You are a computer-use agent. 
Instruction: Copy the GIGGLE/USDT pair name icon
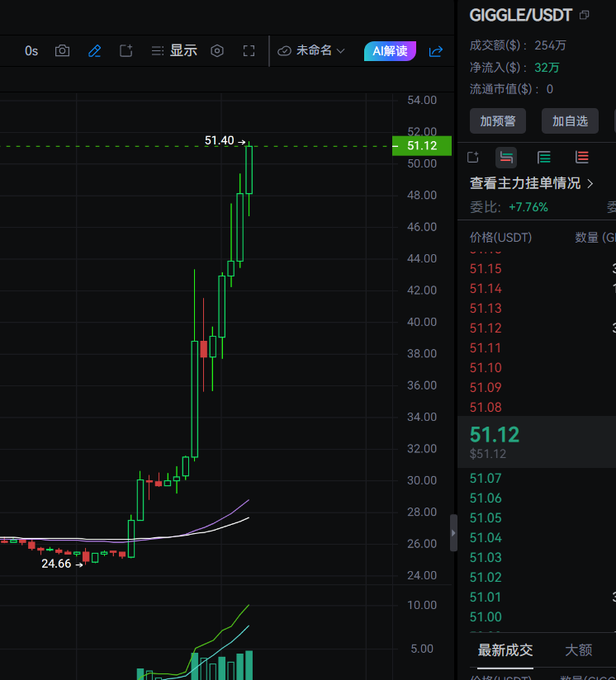pyautogui.click(x=584, y=15)
